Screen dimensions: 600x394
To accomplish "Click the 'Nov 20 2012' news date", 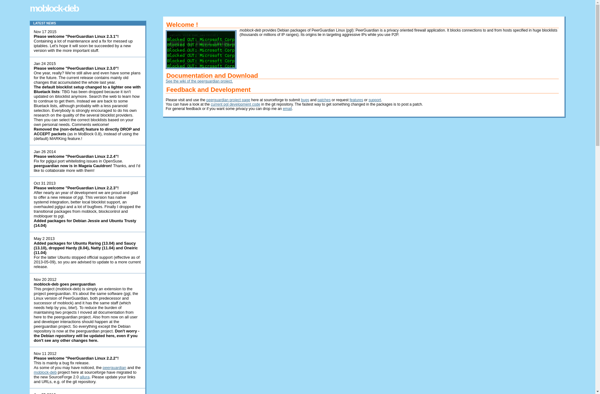I will click(45, 279).
